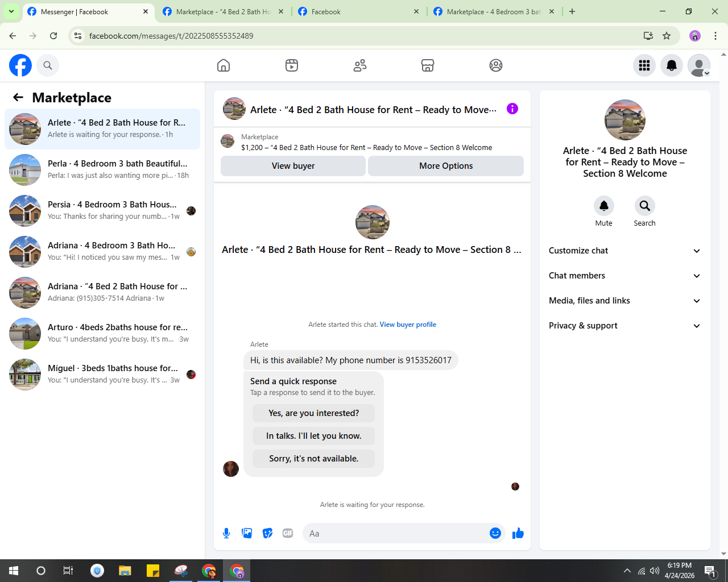Image resolution: width=728 pixels, height=582 pixels.
Task: Mute this conversation with the bell icon
Action: [x=604, y=206]
